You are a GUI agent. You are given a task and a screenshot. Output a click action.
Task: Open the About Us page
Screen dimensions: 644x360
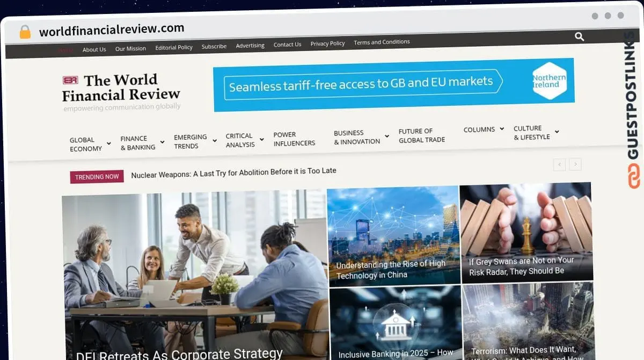tap(94, 49)
